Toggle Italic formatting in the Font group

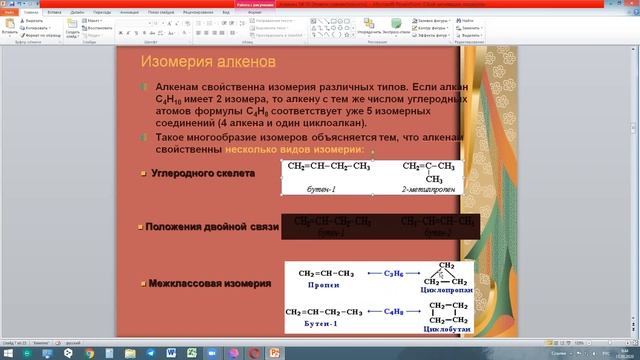click(x=128, y=33)
